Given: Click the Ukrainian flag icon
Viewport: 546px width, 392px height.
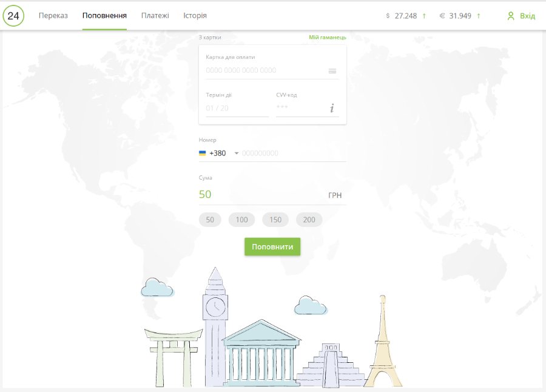Looking at the screenshot, I should [202, 154].
